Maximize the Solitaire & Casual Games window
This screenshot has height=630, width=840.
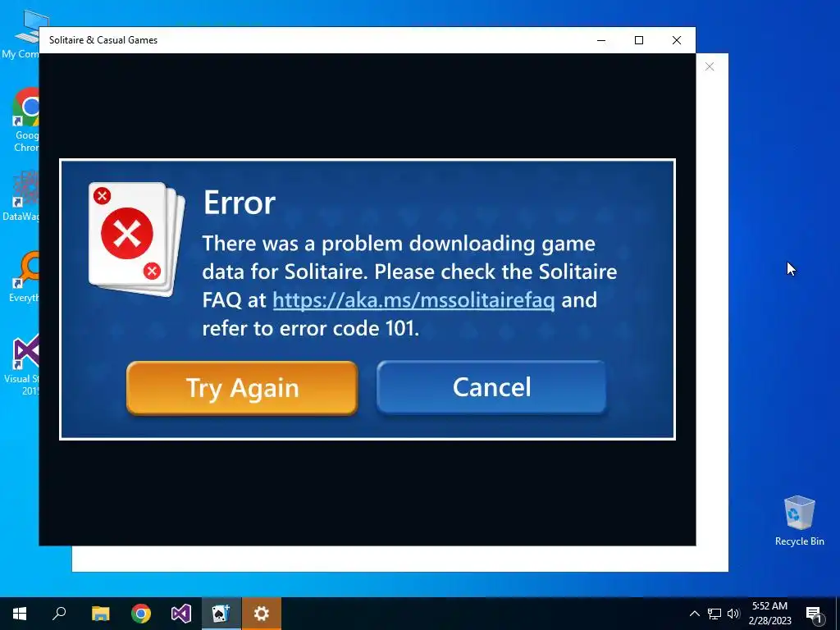tap(639, 40)
